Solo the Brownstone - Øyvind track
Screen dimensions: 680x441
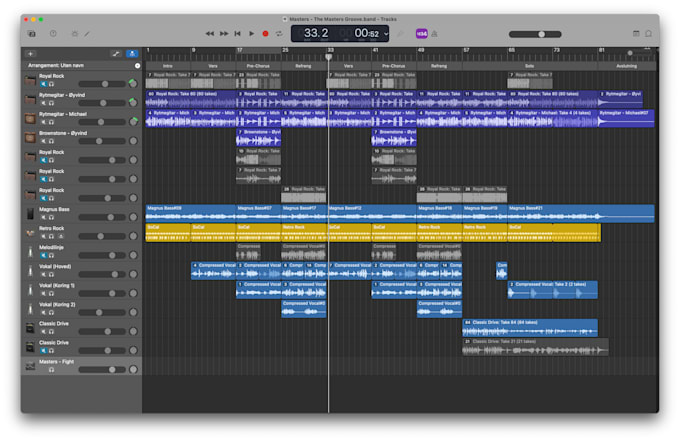click(51, 141)
